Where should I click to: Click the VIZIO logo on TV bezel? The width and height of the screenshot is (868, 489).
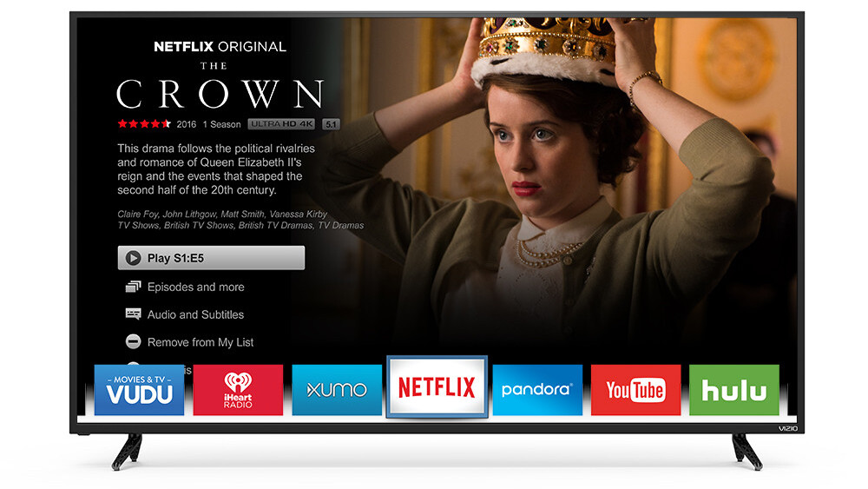[788, 428]
